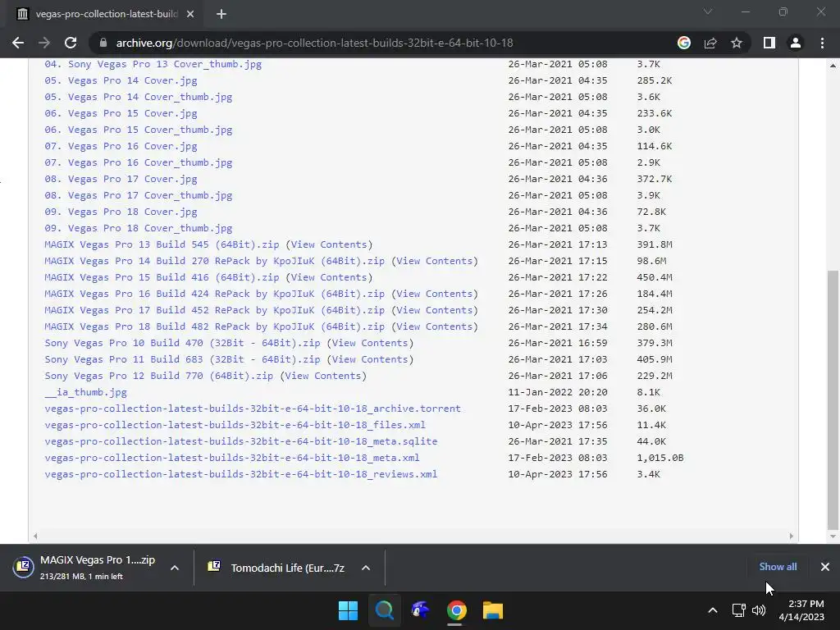Open MAGIX Vegas Pro zip download options chevron
This screenshot has height=630, width=840.
[x=175, y=568]
